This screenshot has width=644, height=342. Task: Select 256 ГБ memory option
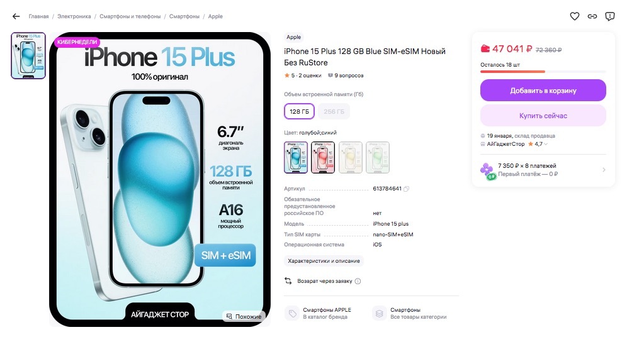(334, 111)
